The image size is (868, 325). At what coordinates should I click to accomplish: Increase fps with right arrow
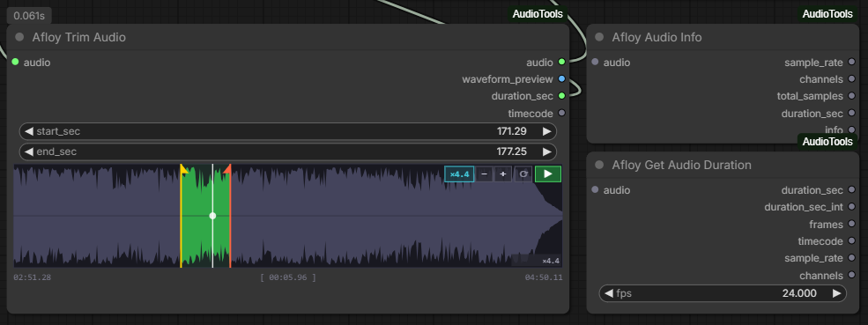[x=836, y=293]
